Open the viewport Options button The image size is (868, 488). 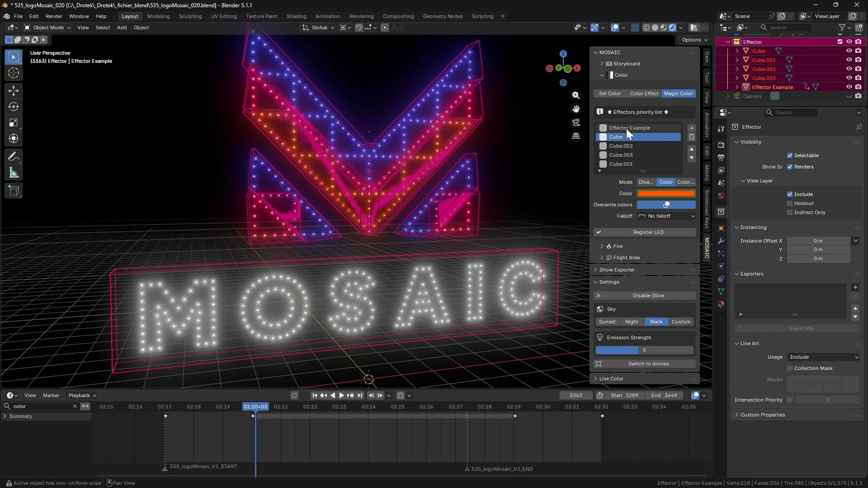click(x=694, y=40)
